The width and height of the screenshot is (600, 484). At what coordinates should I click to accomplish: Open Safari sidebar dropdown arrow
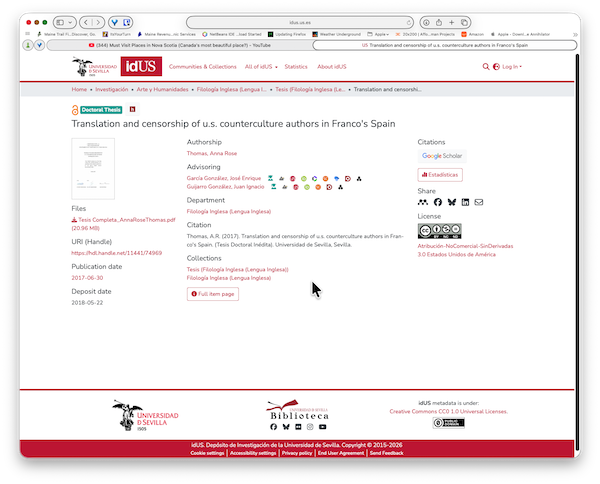coord(70,23)
